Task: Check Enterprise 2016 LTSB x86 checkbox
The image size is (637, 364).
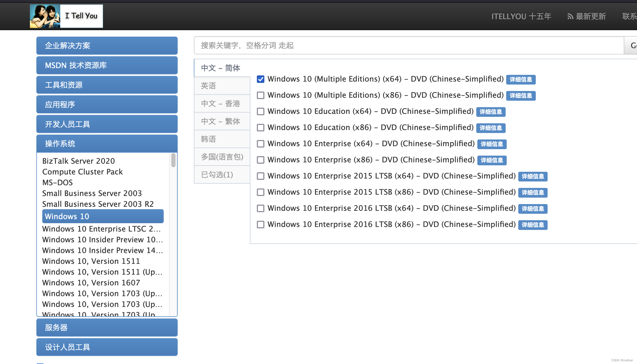Action: [260, 225]
